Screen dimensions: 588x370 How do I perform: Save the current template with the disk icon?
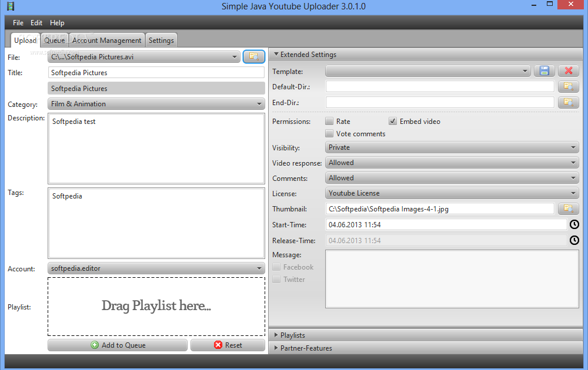pos(544,70)
